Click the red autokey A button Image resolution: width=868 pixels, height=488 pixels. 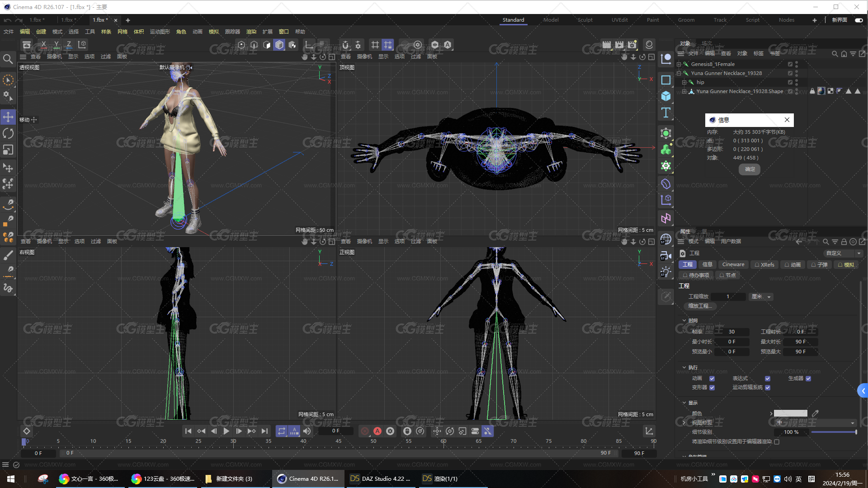[x=377, y=431]
